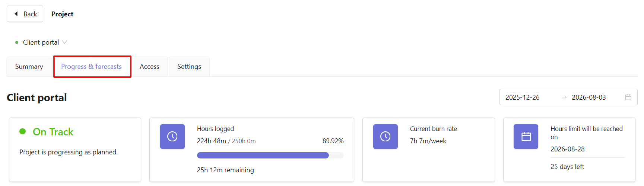
Task: Edit the start date 2025-12-26 field
Action: [523, 97]
